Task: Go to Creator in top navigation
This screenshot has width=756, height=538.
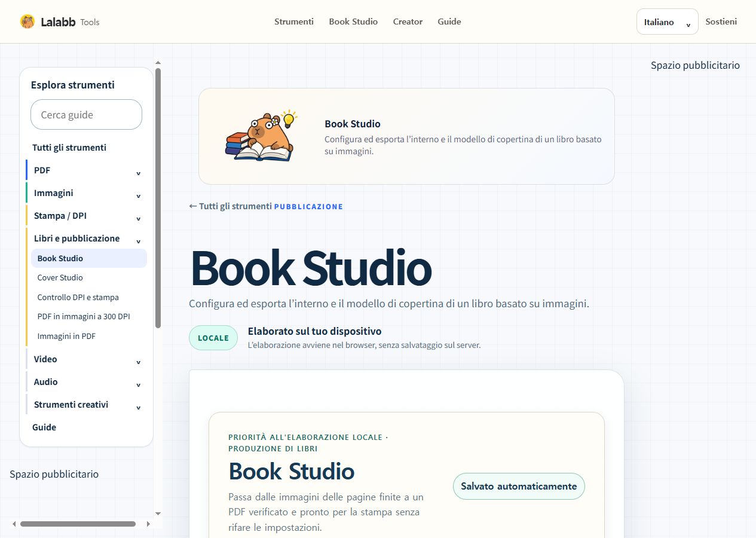Action: (x=408, y=22)
